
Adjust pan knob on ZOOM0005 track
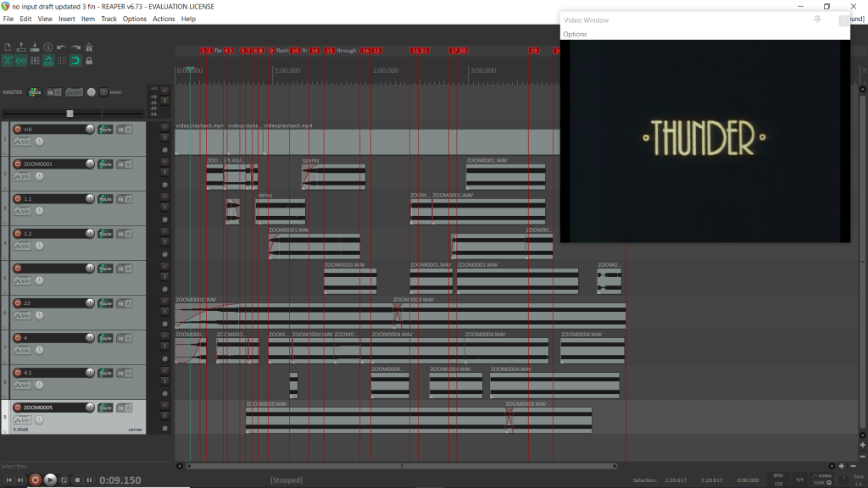coord(39,420)
